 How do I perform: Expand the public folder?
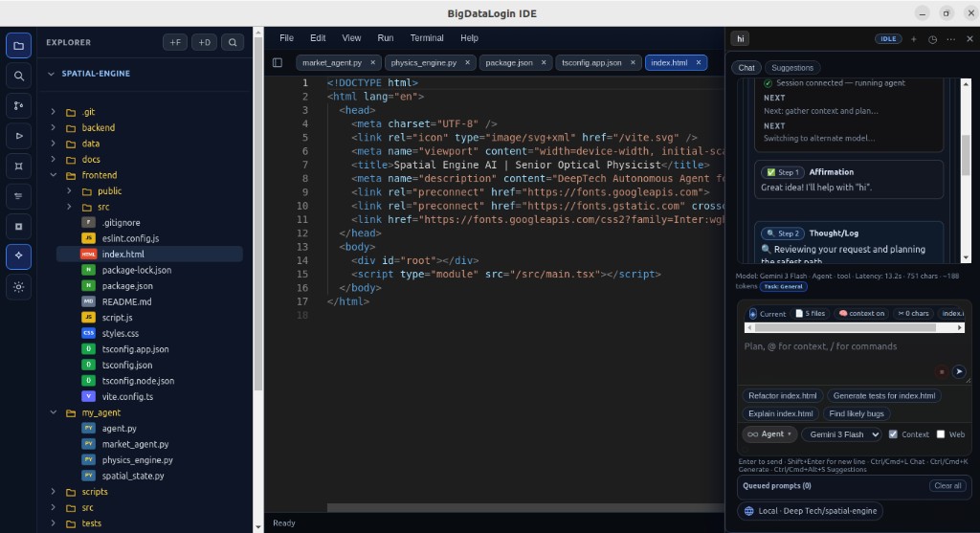(69, 191)
